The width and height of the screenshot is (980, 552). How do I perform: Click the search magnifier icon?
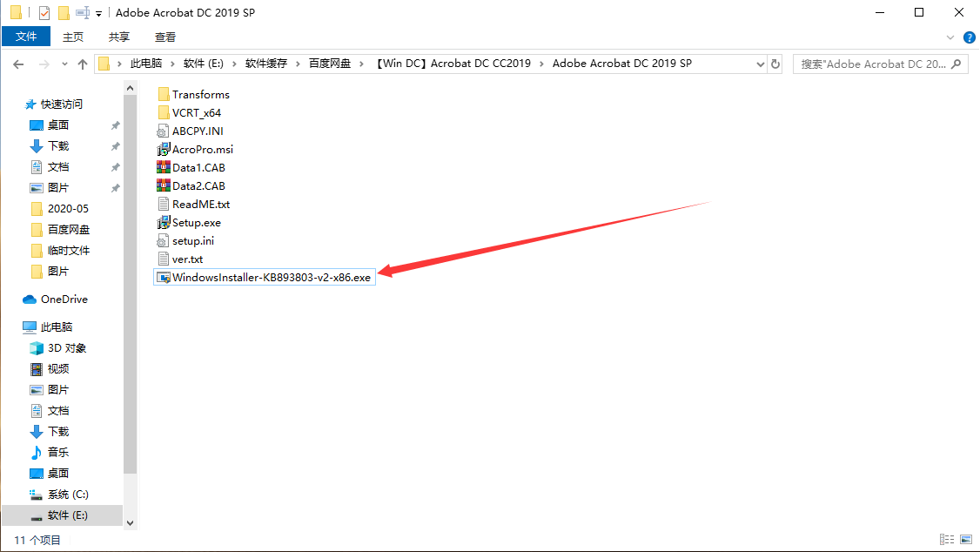click(957, 64)
